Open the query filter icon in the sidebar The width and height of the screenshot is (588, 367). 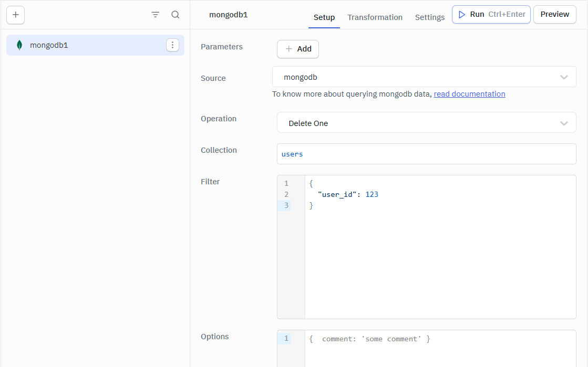pos(155,15)
